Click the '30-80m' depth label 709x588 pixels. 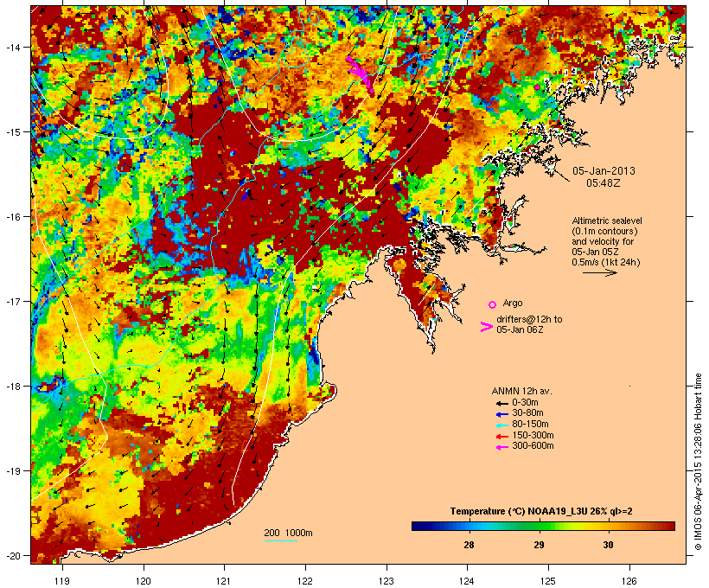(527, 413)
